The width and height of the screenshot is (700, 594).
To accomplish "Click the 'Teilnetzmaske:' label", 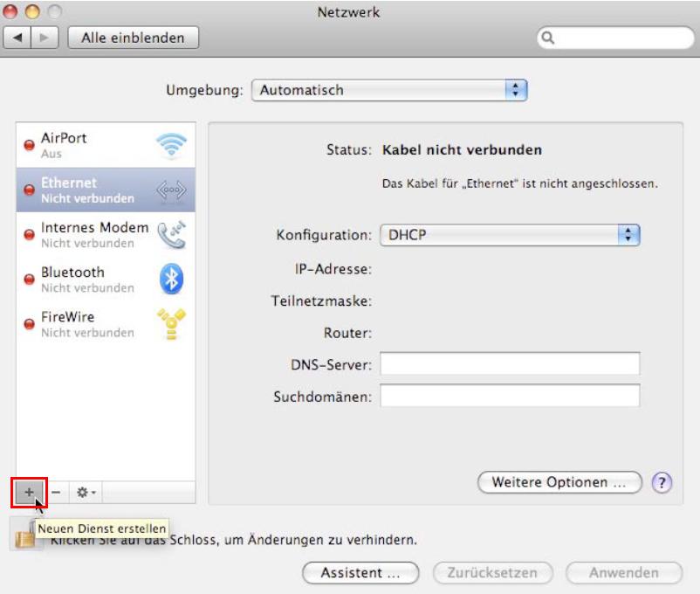I will (321, 300).
